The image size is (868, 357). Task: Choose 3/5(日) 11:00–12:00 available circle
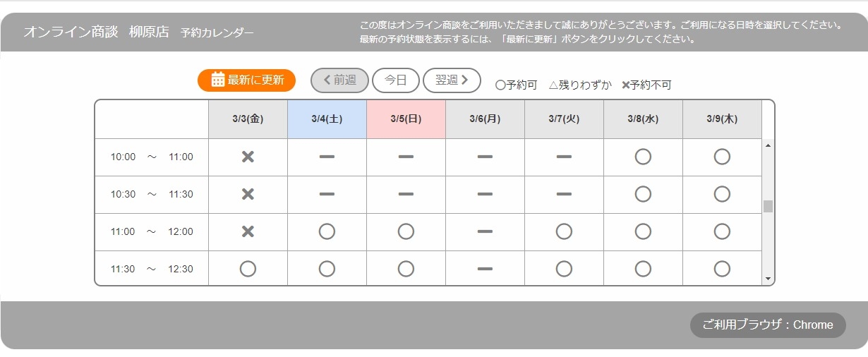tap(406, 231)
